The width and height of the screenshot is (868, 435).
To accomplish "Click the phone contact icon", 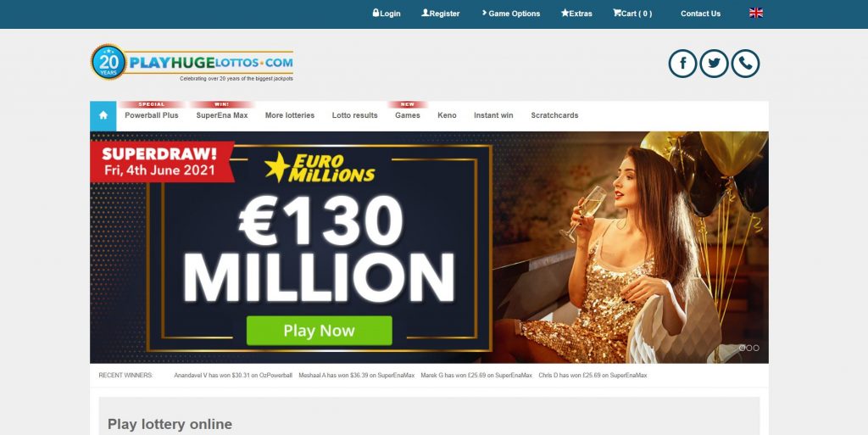I will [x=745, y=64].
